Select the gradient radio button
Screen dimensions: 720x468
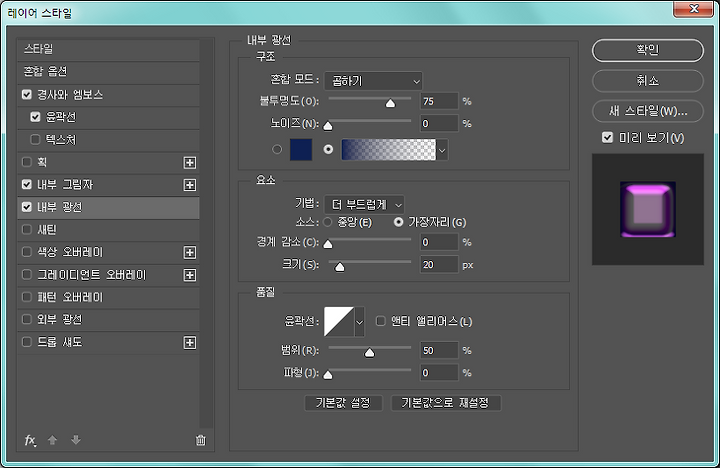(328, 149)
